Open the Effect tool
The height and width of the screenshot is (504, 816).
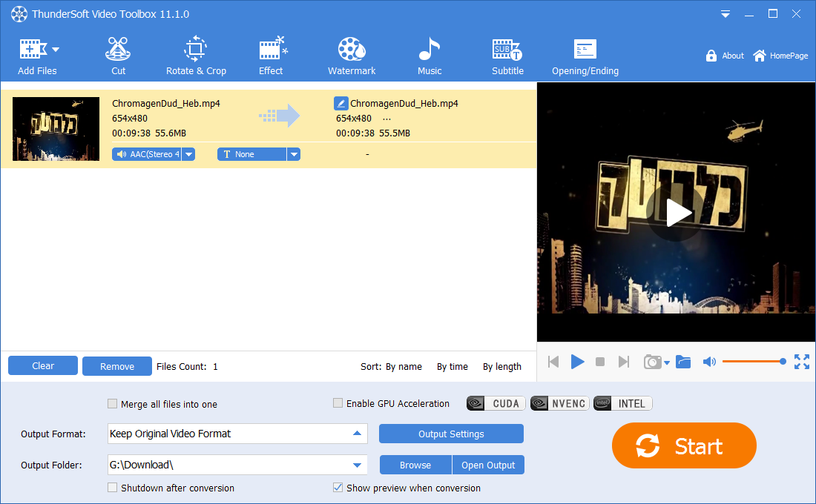(271, 56)
